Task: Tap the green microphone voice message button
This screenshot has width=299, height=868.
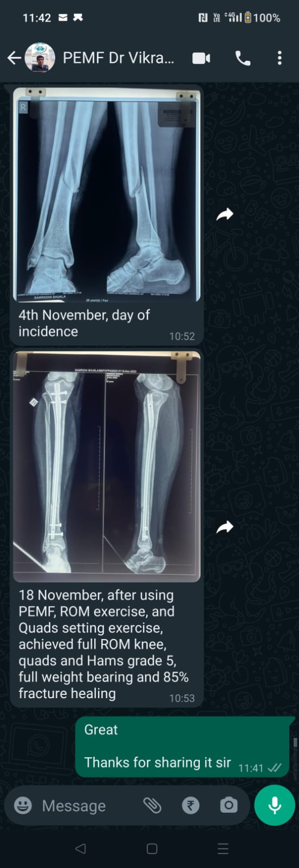Action: (275, 806)
